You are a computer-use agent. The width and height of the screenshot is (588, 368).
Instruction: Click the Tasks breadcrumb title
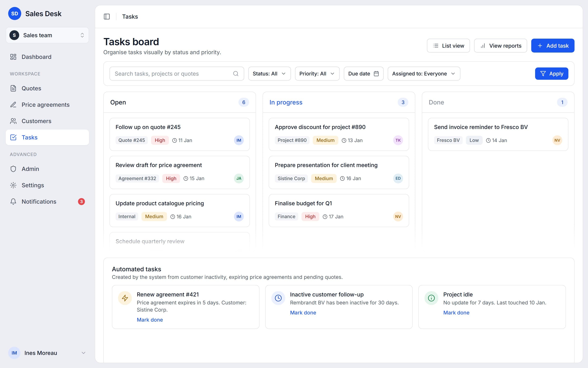(130, 17)
